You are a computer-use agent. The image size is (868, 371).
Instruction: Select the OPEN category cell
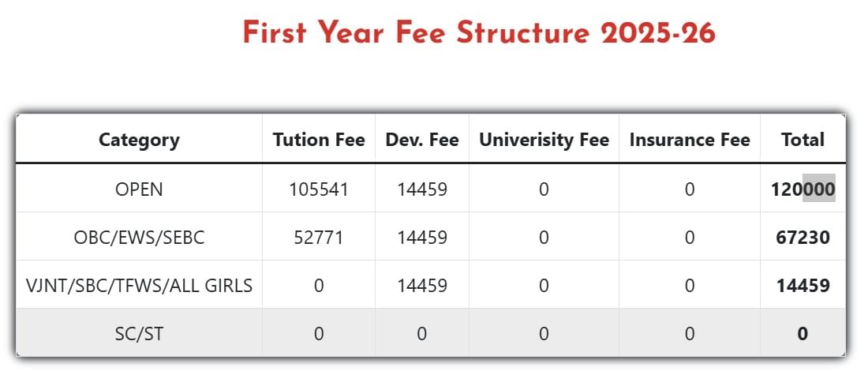click(139, 189)
